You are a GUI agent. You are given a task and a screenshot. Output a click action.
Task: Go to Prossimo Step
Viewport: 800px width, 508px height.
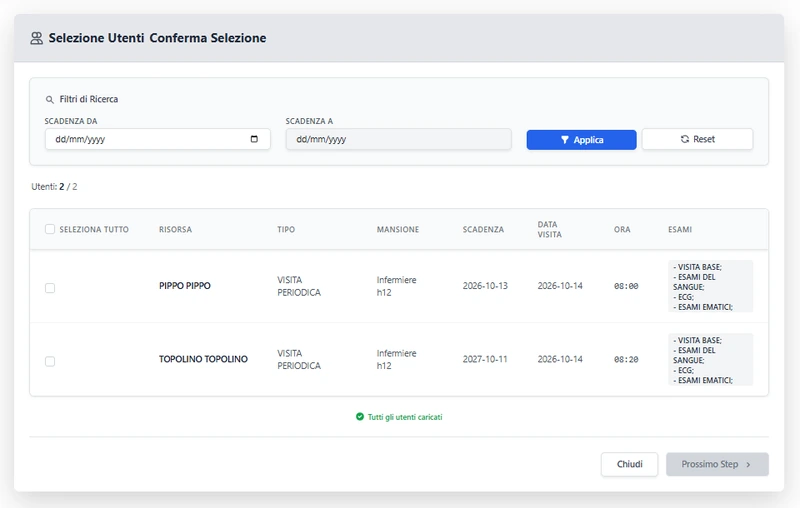[717, 464]
